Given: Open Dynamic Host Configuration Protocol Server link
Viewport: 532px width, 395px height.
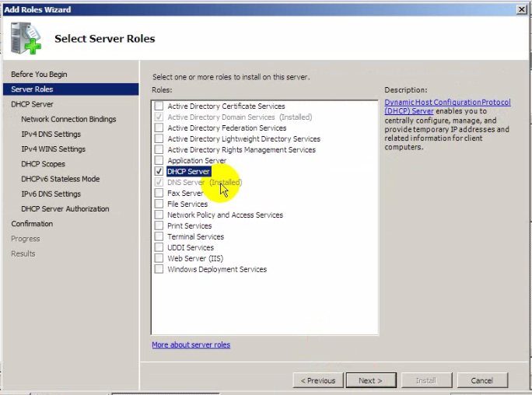Looking at the screenshot, I should click(x=447, y=107).
